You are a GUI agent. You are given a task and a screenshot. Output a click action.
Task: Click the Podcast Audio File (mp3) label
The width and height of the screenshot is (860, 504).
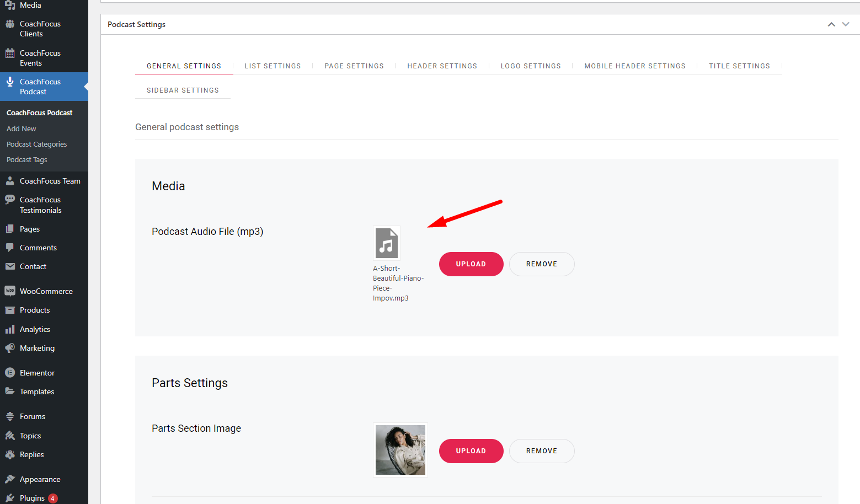point(207,232)
